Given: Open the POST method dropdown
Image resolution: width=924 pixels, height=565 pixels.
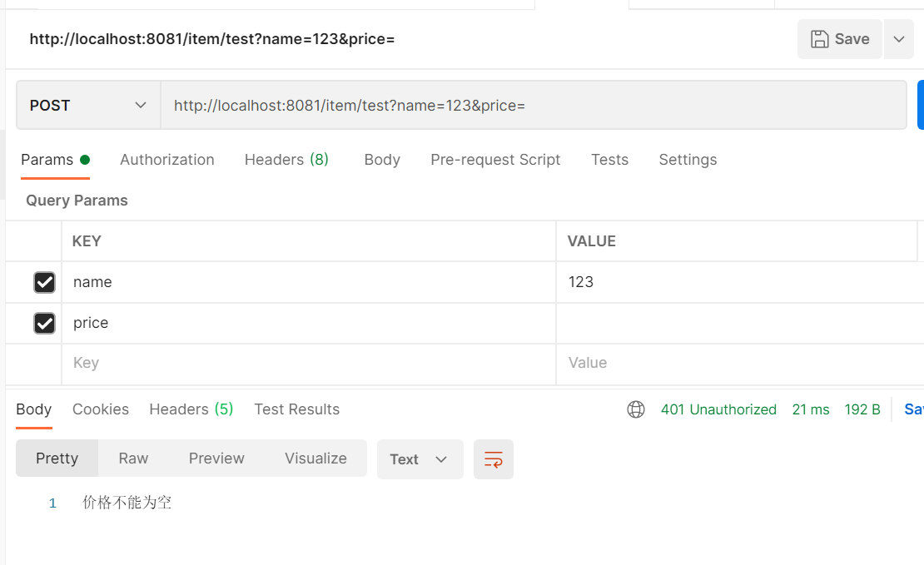Looking at the screenshot, I should tap(88, 106).
